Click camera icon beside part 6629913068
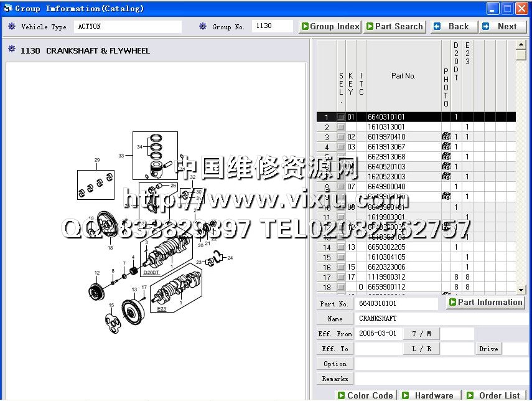 click(446, 157)
